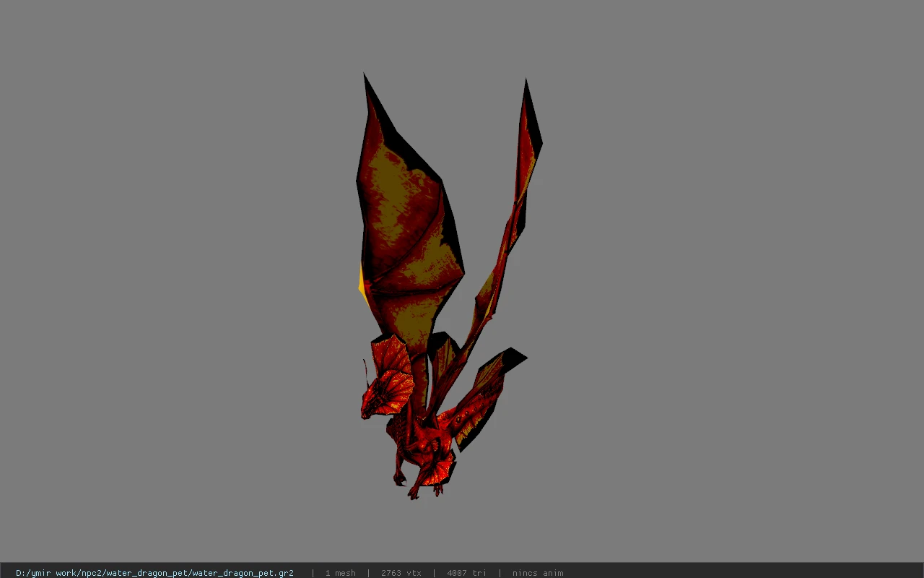This screenshot has height=578, width=924.
Task: Click the '1 mesh' status entry
Action: point(340,573)
